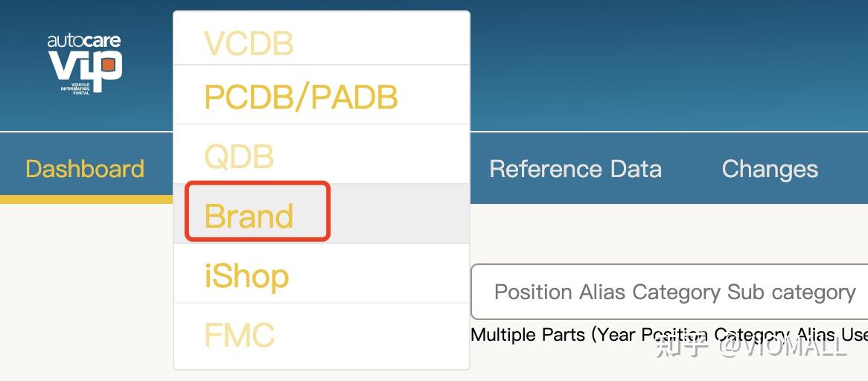Select the highlighted Brand menu item
The width and height of the screenshot is (868, 381).
pos(249,216)
